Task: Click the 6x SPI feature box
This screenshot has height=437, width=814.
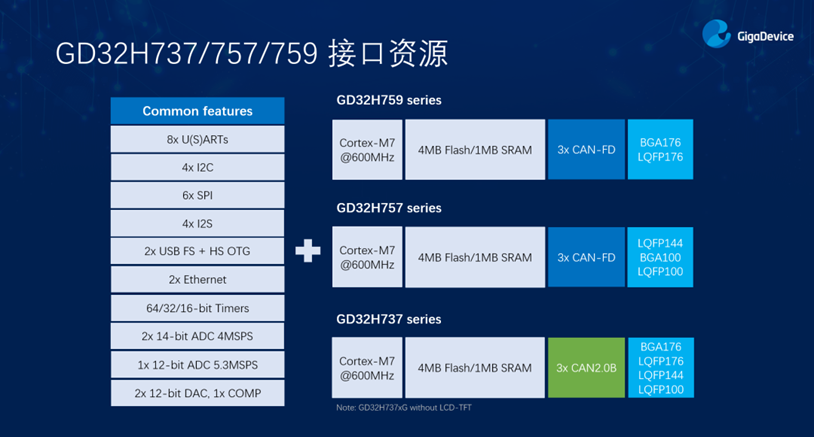Action: (197, 195)
